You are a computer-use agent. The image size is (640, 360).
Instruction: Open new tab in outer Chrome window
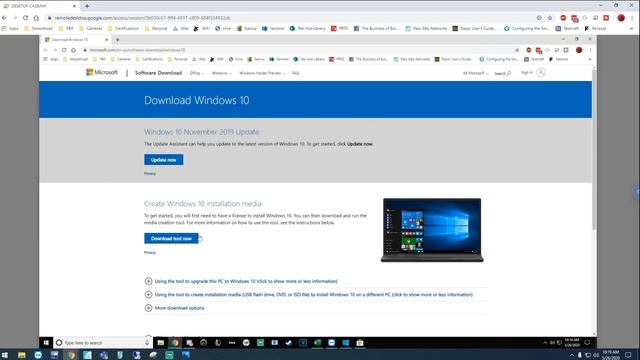coord(87,6)
